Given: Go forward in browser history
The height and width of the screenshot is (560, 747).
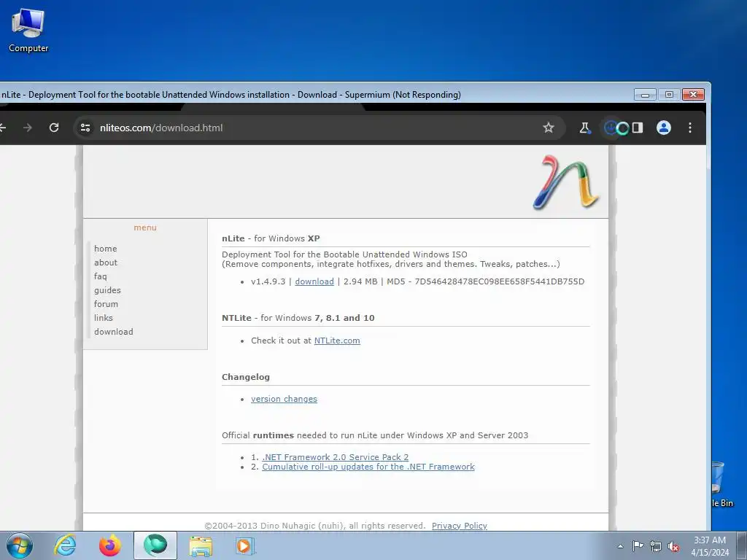Looking at the screenshot, I should point(28,128).
